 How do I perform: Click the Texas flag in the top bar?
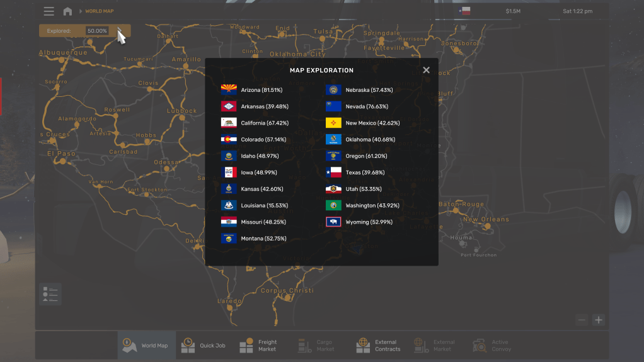coord(465,11)
